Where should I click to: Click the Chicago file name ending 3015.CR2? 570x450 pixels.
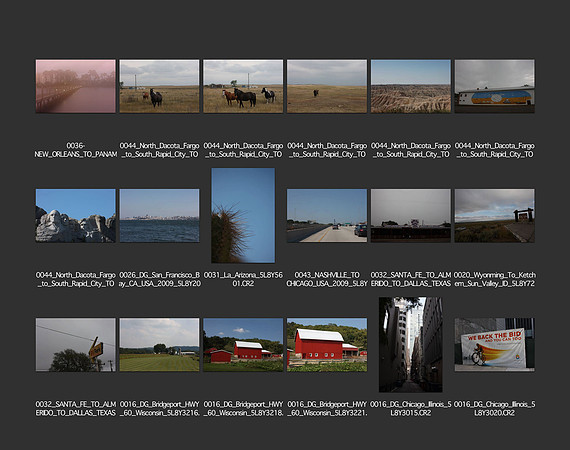pyautogui.click(x=411, y=409)
